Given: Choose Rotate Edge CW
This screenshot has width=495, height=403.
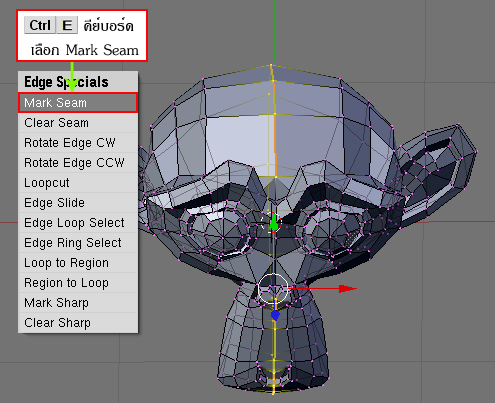Looking at the screenshot, I should (x=78, y=143).
